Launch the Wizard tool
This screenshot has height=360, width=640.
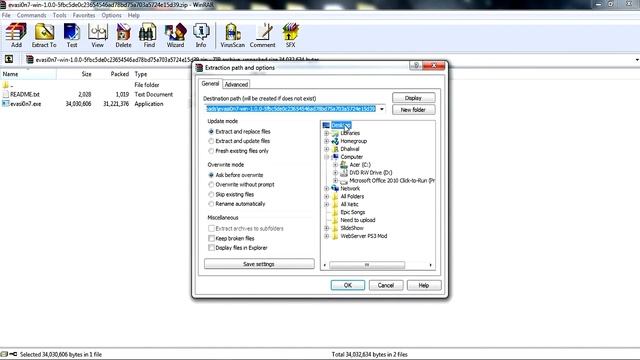[175, 35]
